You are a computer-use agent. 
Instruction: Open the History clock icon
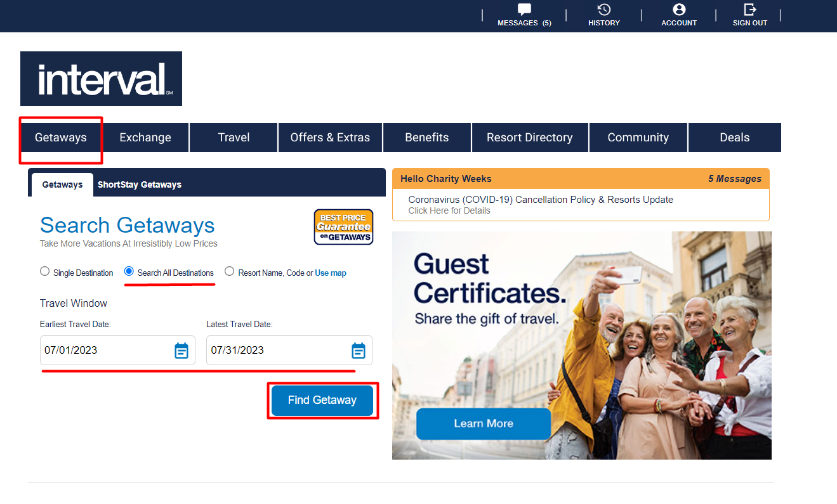[x=604, y=10]
